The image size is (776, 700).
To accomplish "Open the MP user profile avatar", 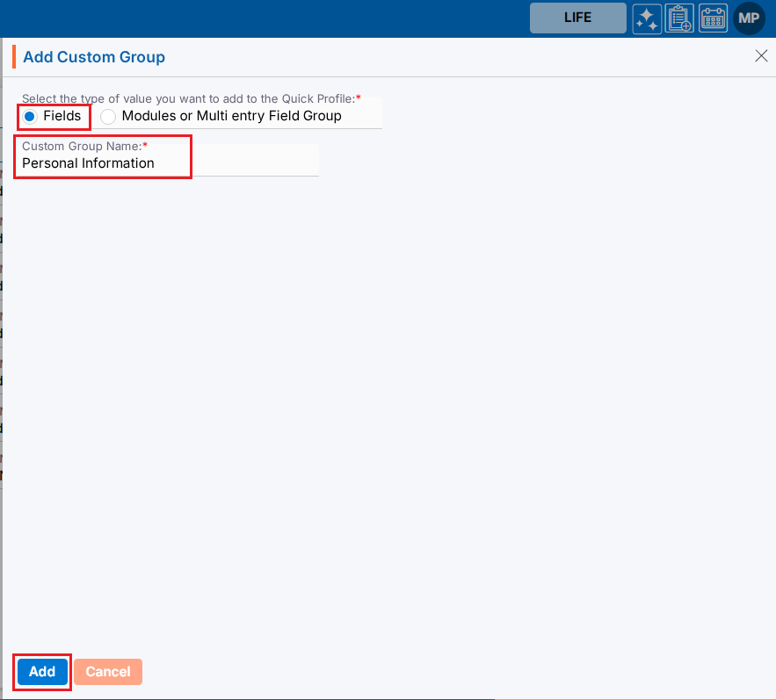I will pos(749,18).
